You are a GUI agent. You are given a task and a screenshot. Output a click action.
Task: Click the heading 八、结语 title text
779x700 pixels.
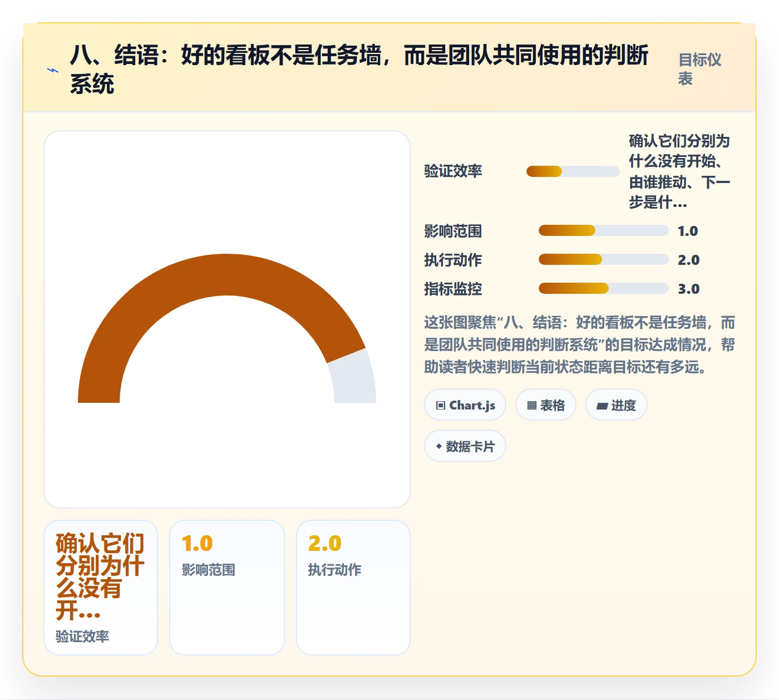[359, 70]
